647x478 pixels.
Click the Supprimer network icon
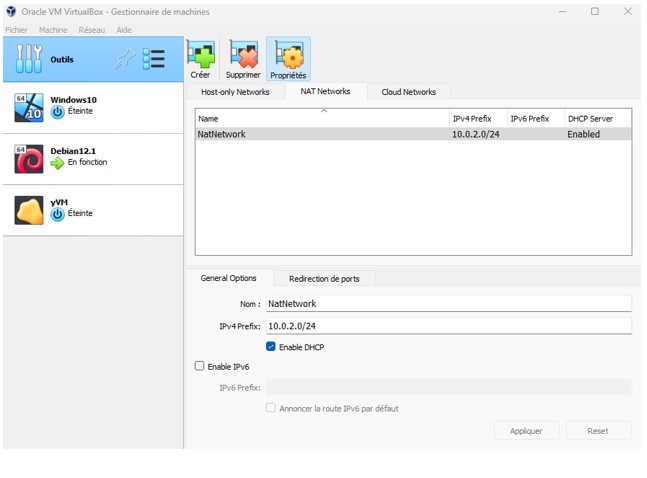coord(243,55)
